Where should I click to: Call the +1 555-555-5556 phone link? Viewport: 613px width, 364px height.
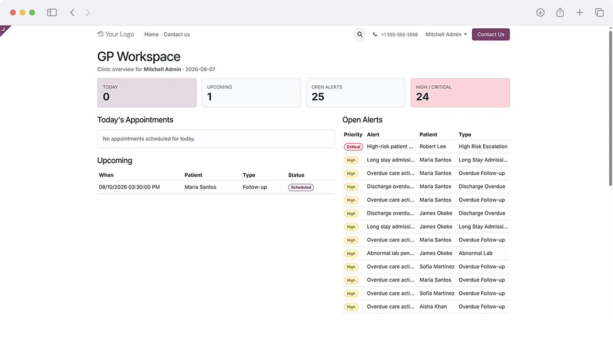coord(399,34)
